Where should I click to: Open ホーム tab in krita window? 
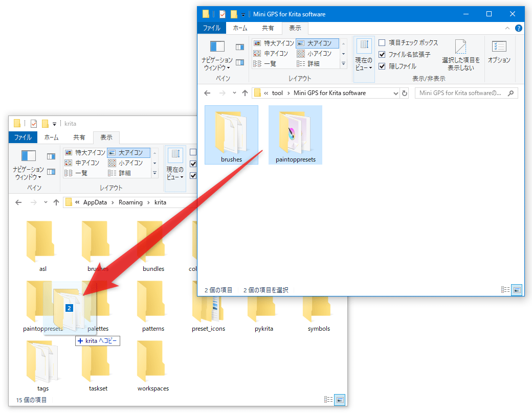(51, 137)
